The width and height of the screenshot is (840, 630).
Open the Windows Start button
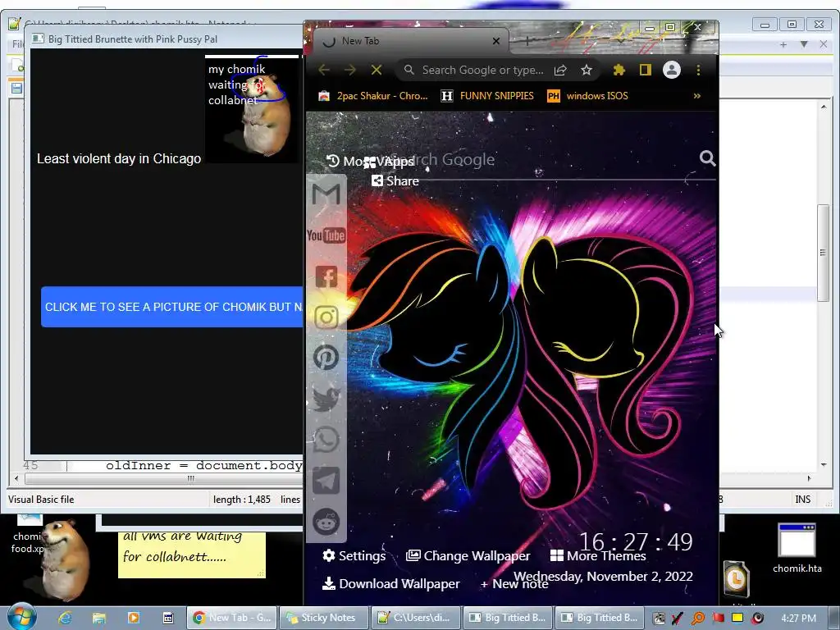click(x=21, y=617)
